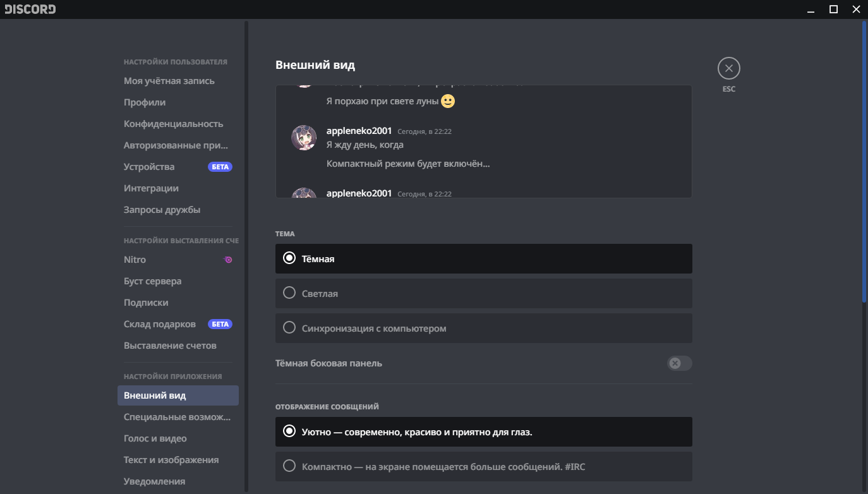Click the БЕТА badge next to Склад подарков
This screenshot has height=494, width=868.
pyautogui.click(x=220, y=324)
